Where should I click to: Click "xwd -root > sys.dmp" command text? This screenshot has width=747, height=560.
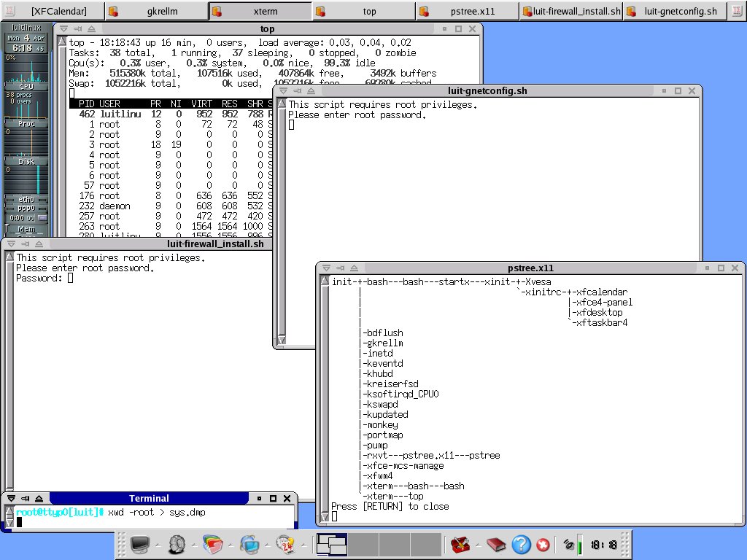tap(157, 513)
